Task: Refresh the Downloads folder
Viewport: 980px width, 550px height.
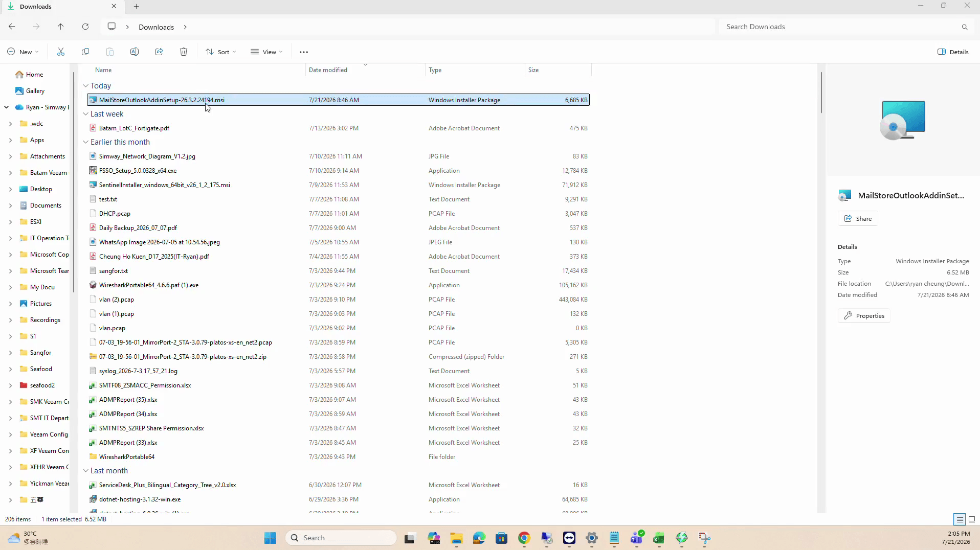Action: tap(85, 27)
